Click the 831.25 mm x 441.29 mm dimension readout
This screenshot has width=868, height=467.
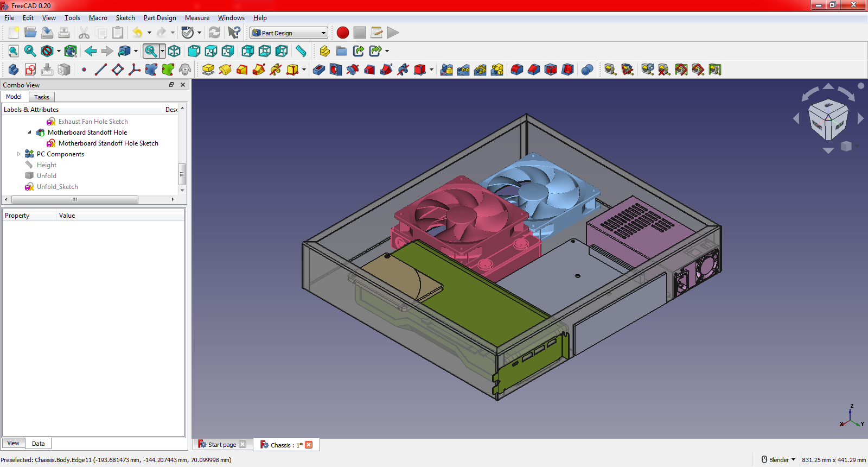point(834,460)
